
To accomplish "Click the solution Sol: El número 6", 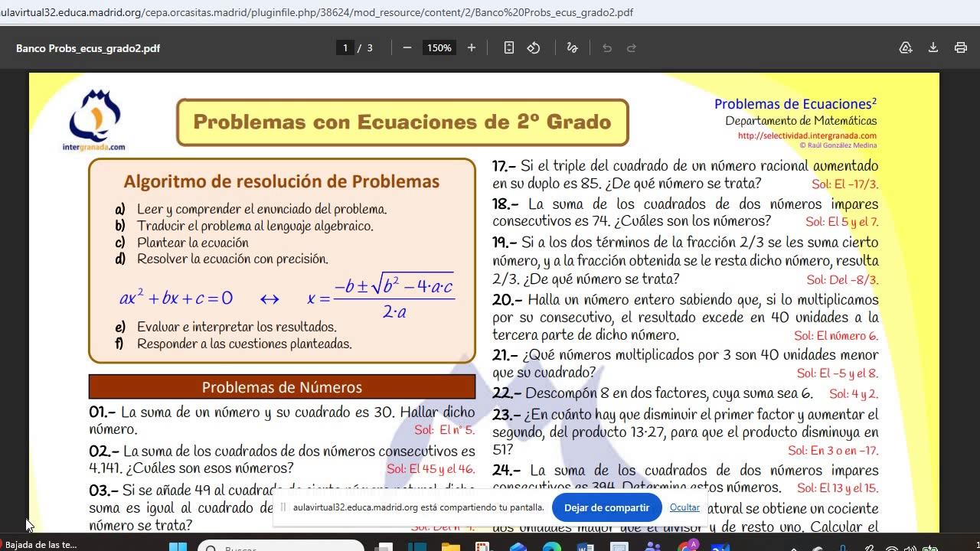I will pyautogui.click(x=836, y=336).
